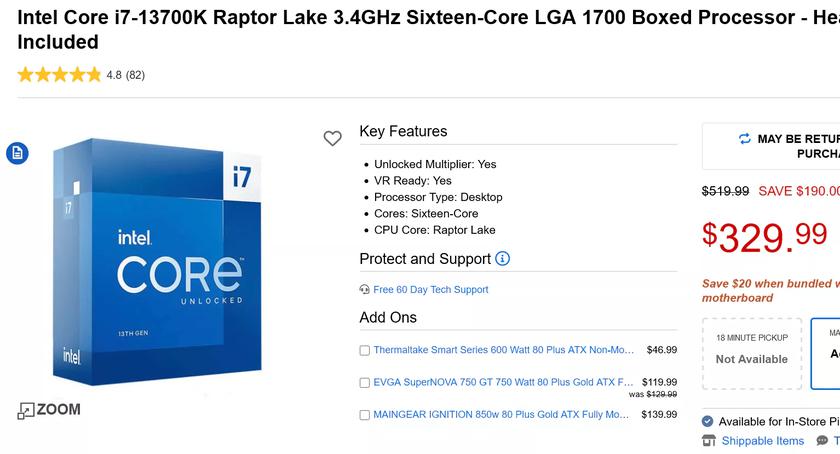The height and width of the screenshot is (454, 840).
Task: Open Free 60 Day Tech Support link
Action: [431, 290]
